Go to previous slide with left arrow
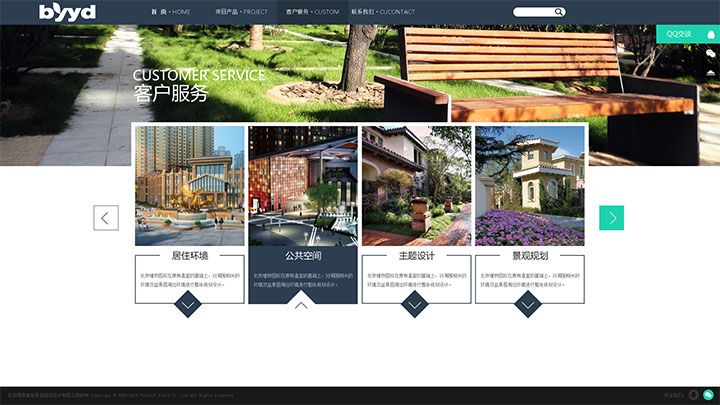This screenshot has width=720, height=405. [x=106, y=218]
